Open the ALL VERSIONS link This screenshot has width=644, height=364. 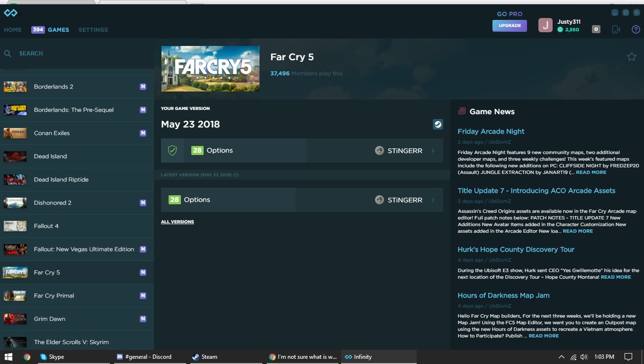178,222
